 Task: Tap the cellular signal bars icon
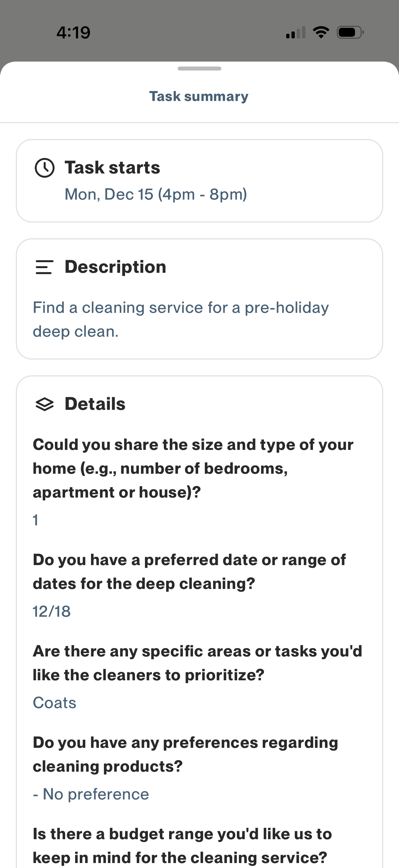coord(296,33)
